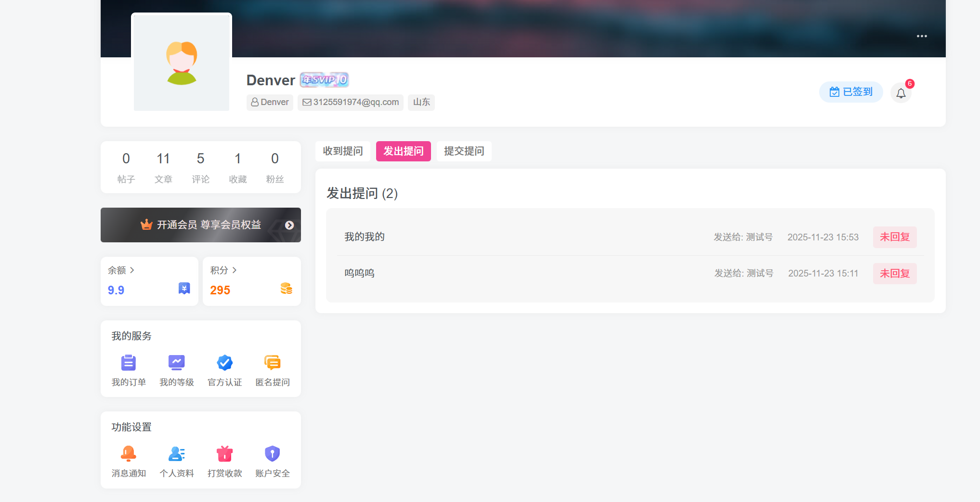The height and width of the screenshot is (502, 980).
Task: Switch to the 收到提问 tab
Action: [x=342, y=151]
